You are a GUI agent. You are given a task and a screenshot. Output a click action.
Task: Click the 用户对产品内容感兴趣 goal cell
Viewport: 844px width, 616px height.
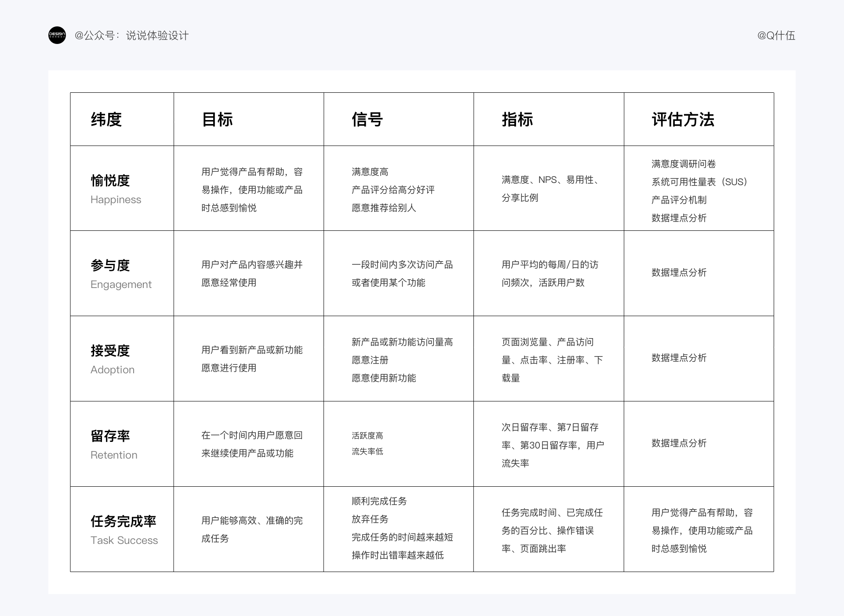(x=251, y=273)
